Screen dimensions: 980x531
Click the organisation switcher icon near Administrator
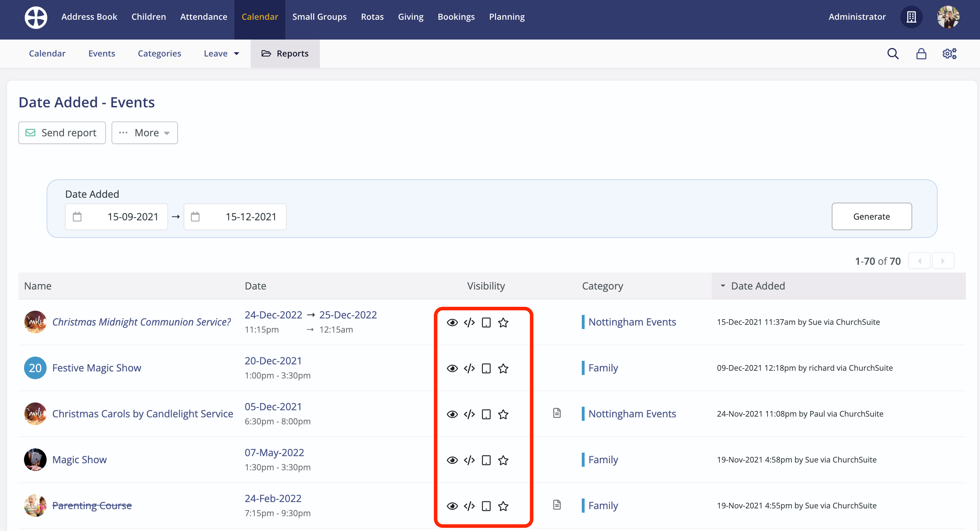tap(912, 17)
